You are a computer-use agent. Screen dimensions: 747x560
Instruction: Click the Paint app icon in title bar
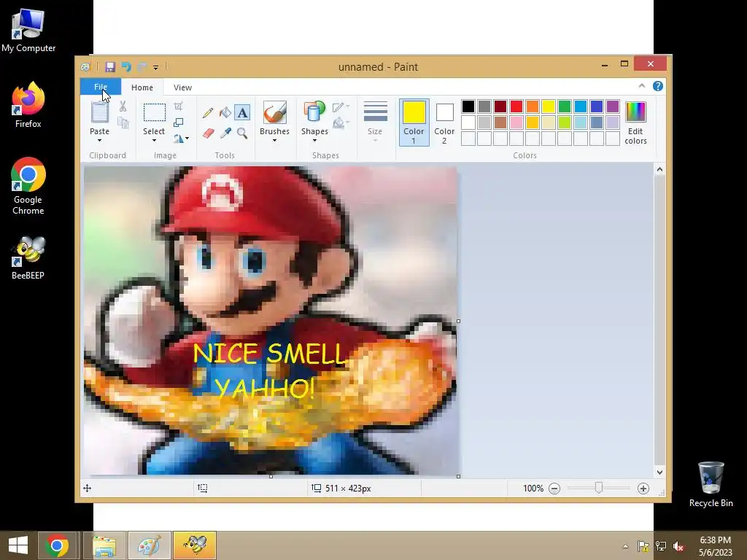85,67
